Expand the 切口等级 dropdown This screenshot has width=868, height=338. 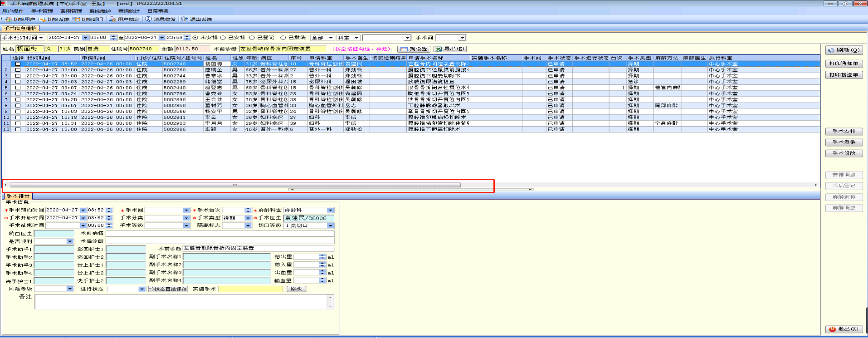[331, 225]
